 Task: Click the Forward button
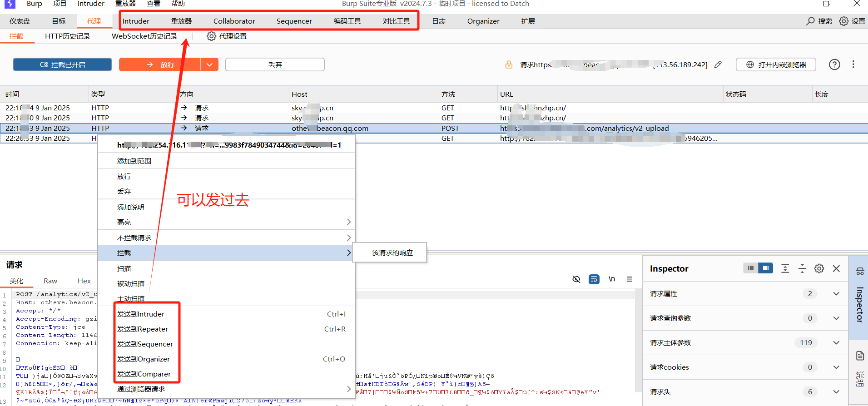(x=160, y=64)
